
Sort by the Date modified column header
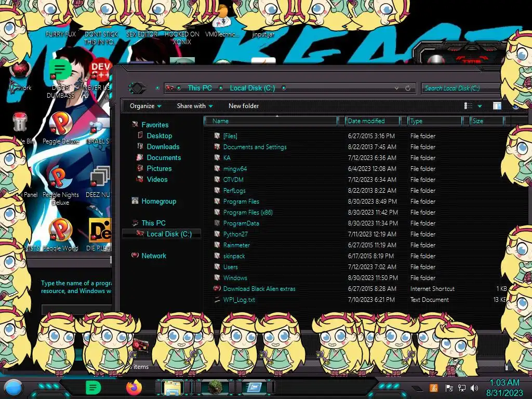[373, 121]
